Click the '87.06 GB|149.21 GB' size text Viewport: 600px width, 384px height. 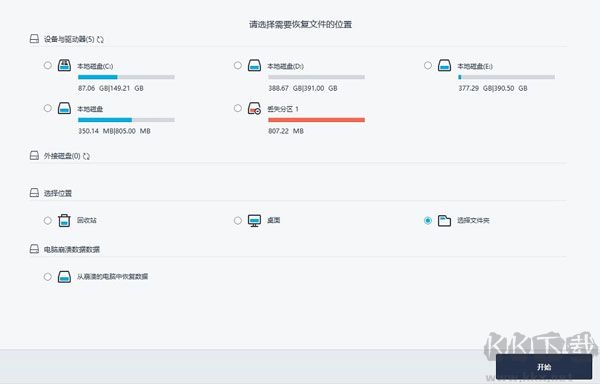(111, 88)
